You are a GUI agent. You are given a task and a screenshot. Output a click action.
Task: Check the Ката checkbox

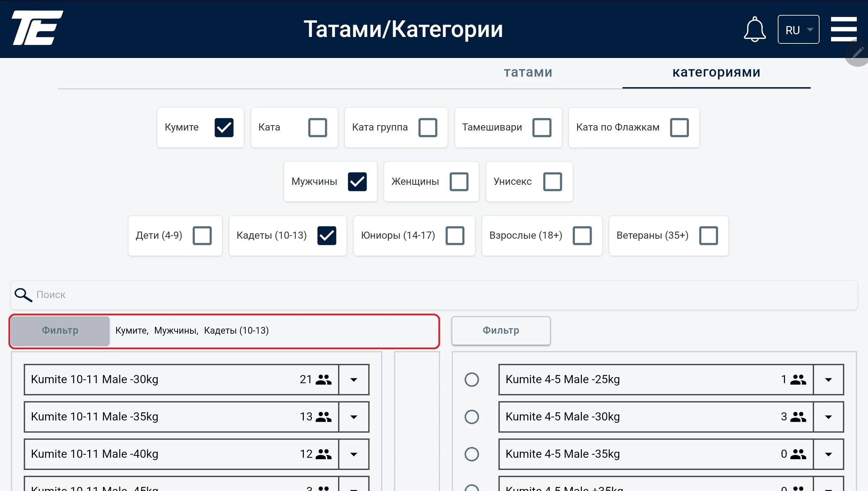tap(318, 127)
